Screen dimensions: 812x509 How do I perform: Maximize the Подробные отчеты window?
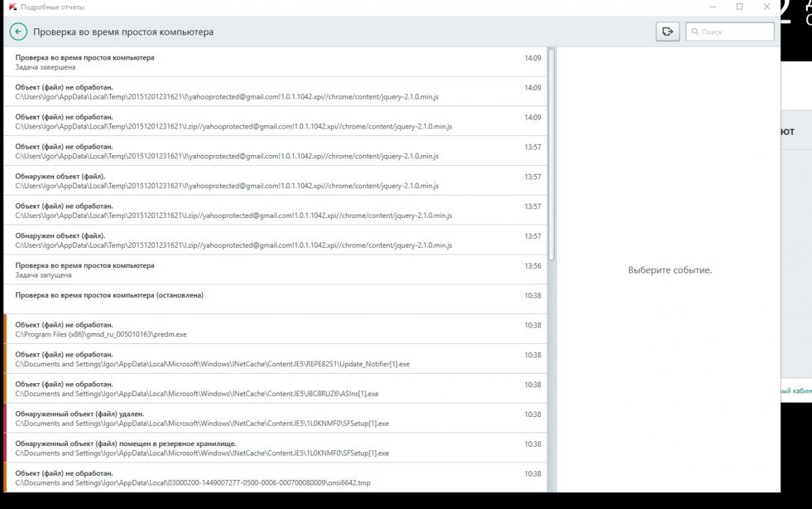(x=740, y=7)
